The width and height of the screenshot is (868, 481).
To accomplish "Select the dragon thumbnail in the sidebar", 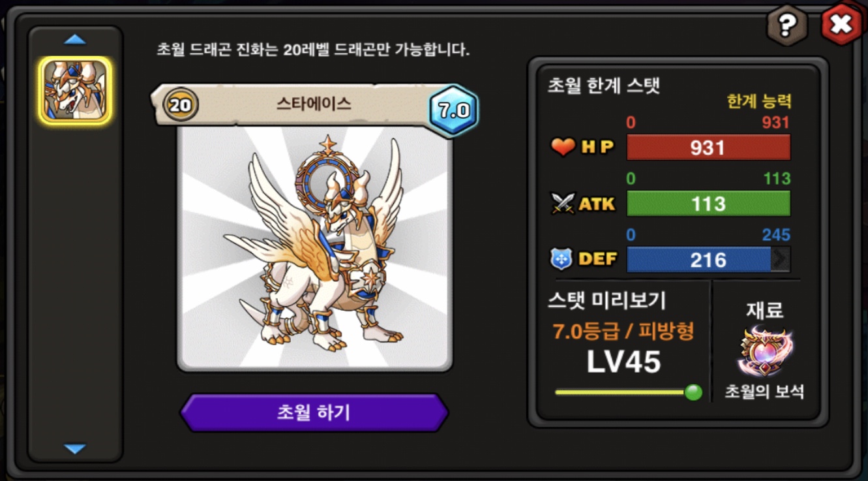I will [x=75, y=91].
